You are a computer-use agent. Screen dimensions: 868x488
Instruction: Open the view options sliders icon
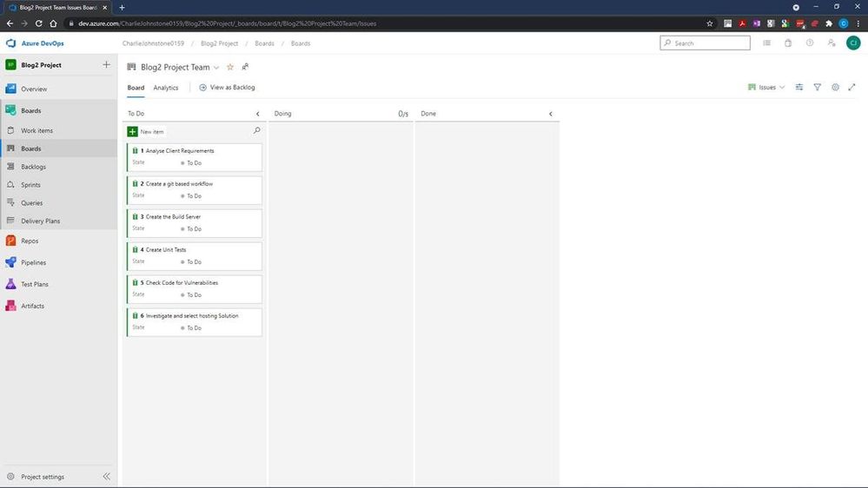click(x=799, y=87)
